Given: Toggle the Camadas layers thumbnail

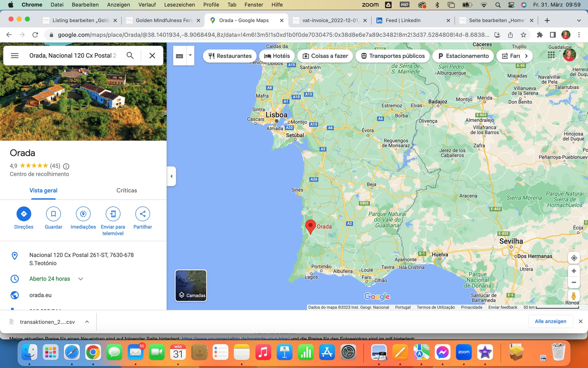Looking at the screenshot, I should pyautogui.click(x=191, y=286).
